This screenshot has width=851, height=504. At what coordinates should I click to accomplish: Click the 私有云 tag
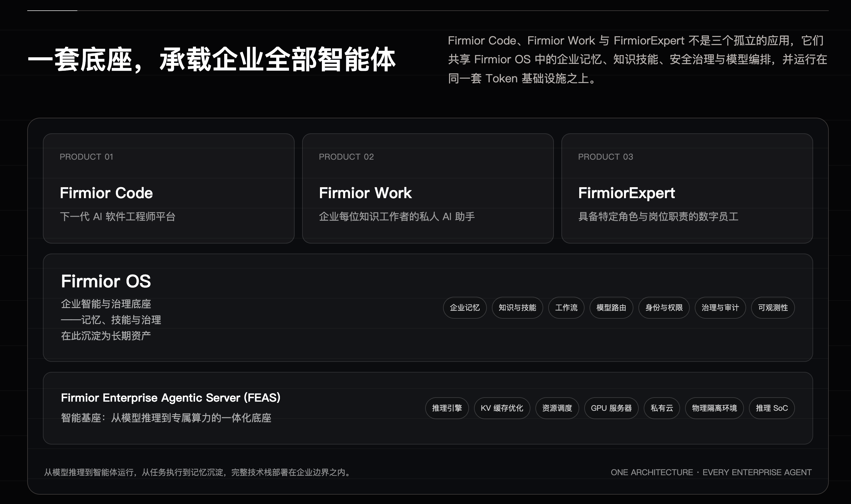[x=662, y=408]
